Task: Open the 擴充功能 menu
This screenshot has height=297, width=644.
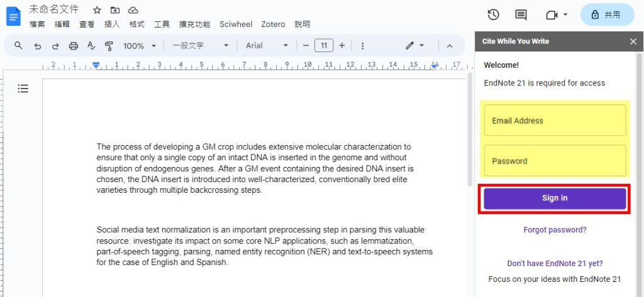Action: pyautogui.click(x=195, y=24)
